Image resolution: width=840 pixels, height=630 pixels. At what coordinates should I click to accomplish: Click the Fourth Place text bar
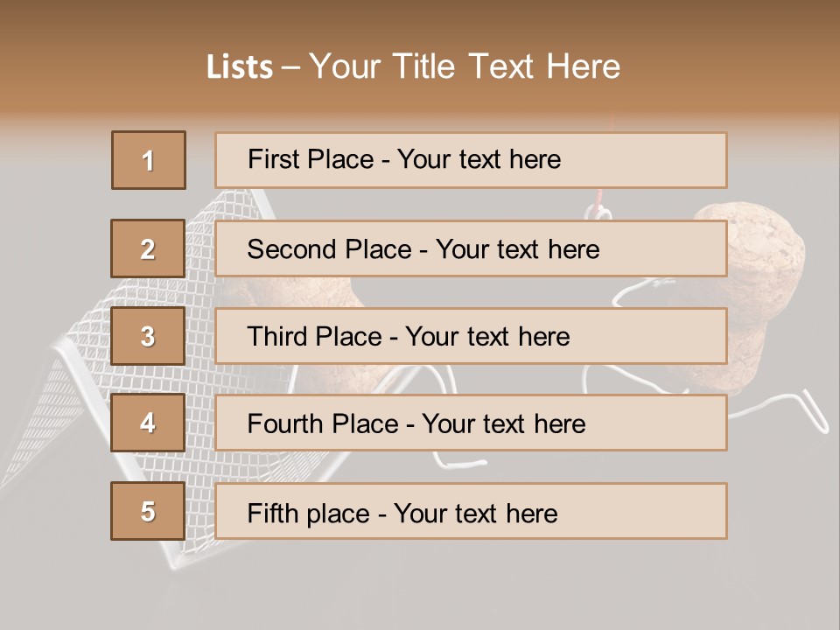click(x=471, y=423)
